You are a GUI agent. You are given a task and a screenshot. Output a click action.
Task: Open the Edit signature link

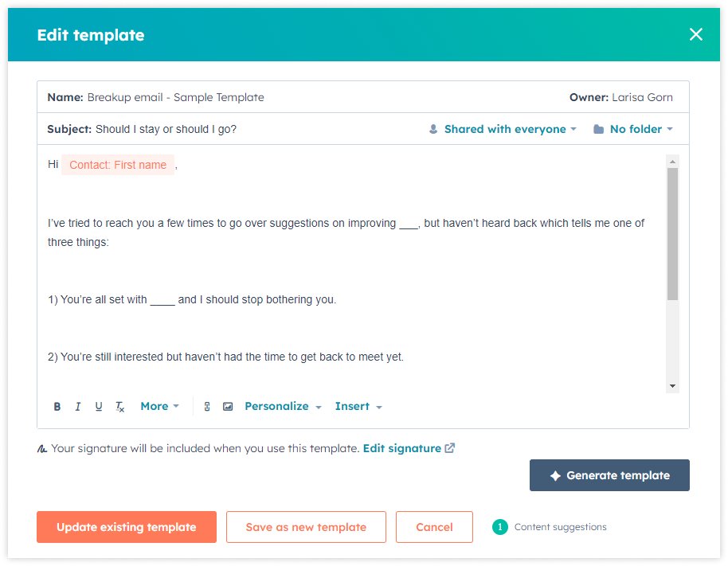click(403, 448)
